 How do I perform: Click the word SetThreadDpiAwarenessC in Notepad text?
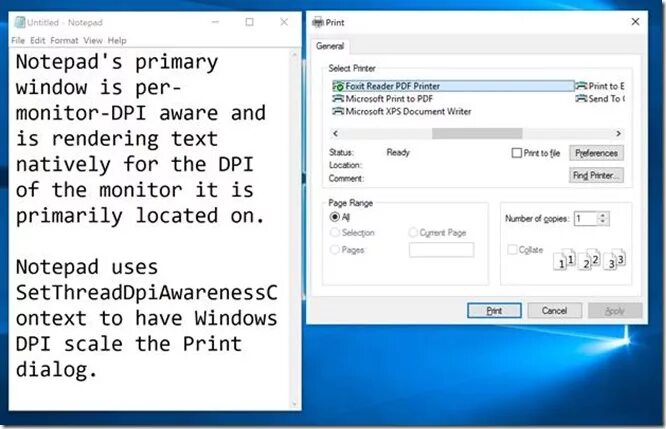coord(147,293)
